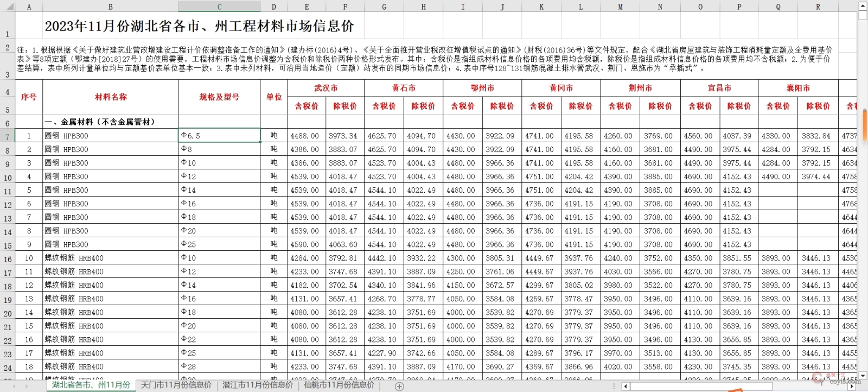Image resolution: width=868 pixels, height=392 pixels.
Task: Click the next sheet navigation arrow
Action: pos(28,386)
